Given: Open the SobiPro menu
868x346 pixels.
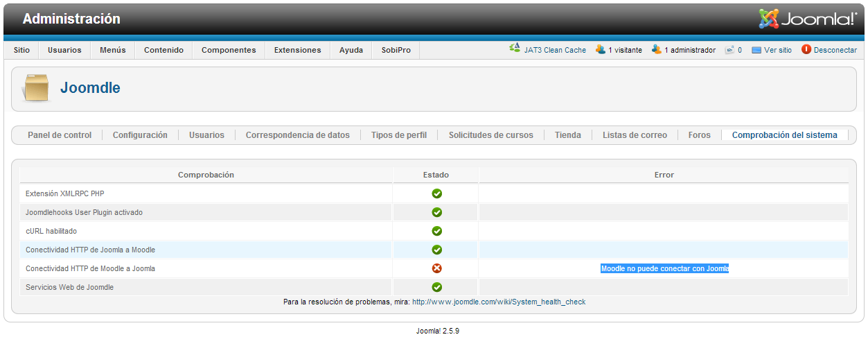Looking at the screenshot, I should 396,50.
